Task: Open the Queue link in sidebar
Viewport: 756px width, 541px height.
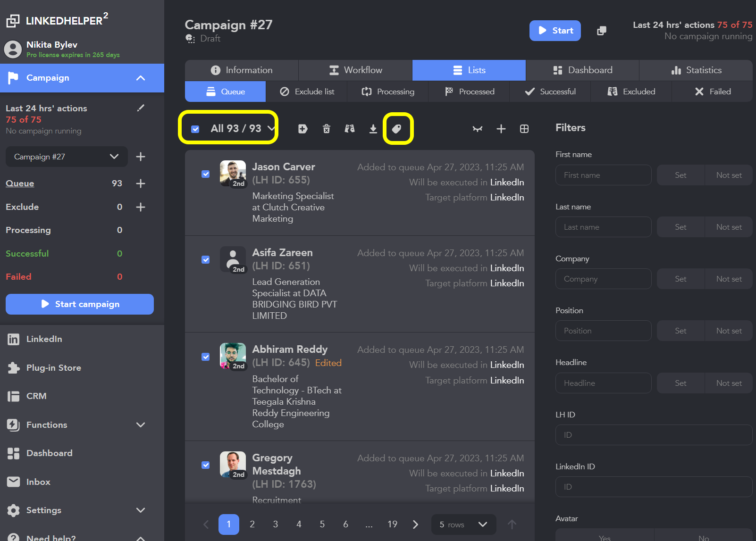Action: 20,183
